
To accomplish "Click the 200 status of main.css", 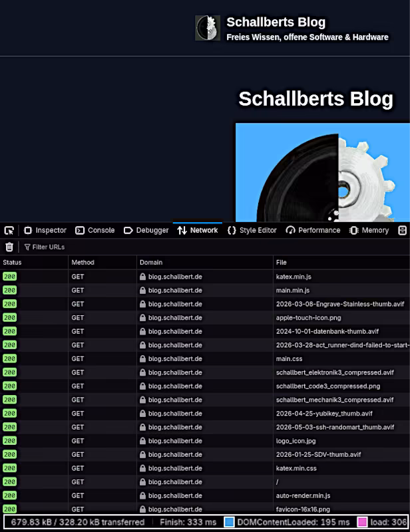I will click(9, 358).
